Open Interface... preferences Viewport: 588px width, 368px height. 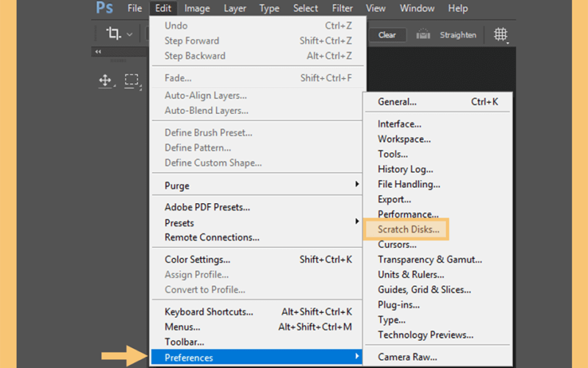tap(437, 124)
